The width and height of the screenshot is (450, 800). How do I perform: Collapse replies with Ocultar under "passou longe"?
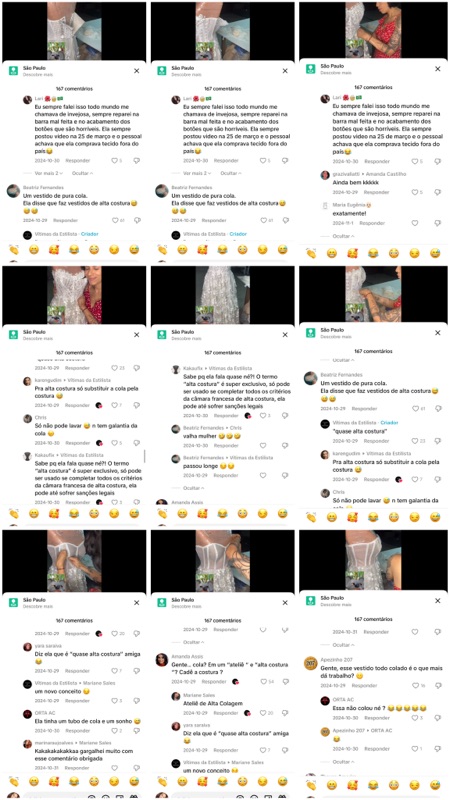click(x=193, y=488)
